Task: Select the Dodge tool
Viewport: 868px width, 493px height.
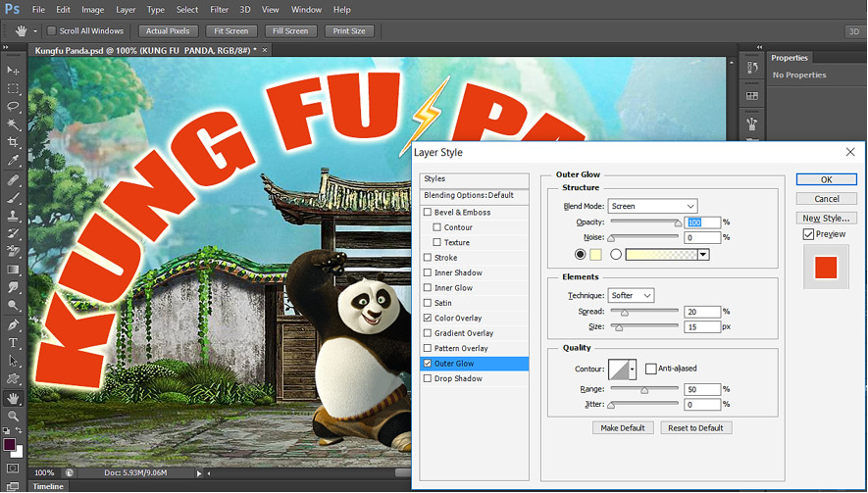Action: click(x=13, y=305)
